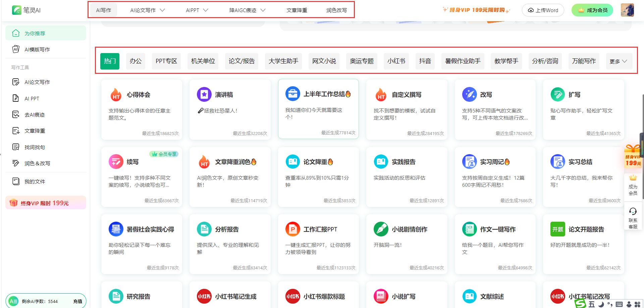Open the 我的文件 sidebar icon
This screenshot has width=644, height=308.
[x=16, y=181]
